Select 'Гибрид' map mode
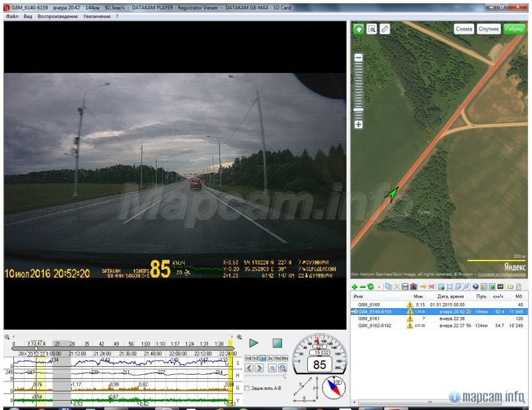This screenshot has height=410, width=532. click(x=514, y=29)
